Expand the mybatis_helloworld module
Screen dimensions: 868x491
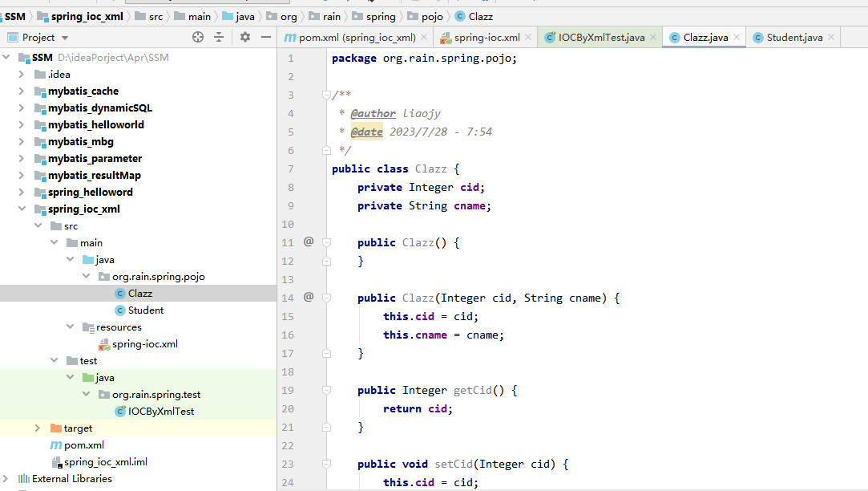point(22,124)
